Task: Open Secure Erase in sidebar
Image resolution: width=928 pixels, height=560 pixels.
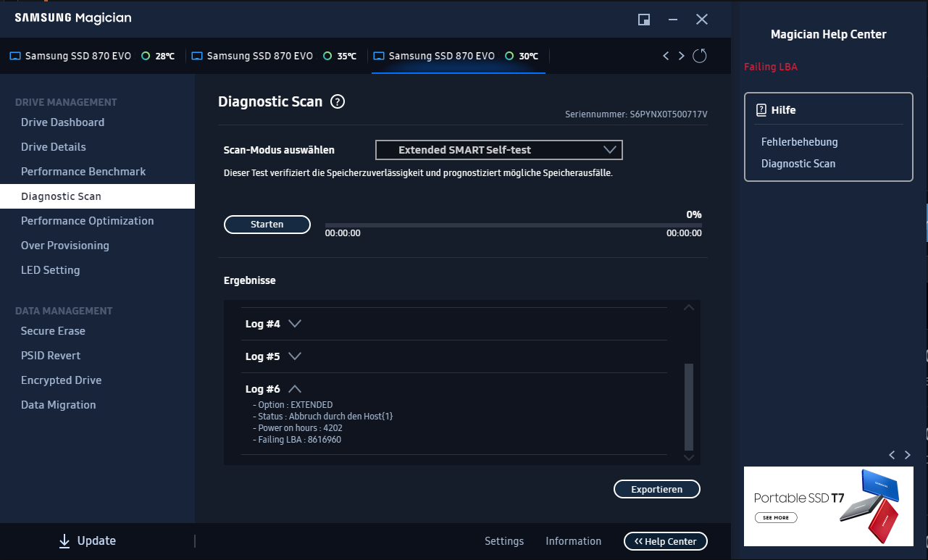Action: point(53,331)
